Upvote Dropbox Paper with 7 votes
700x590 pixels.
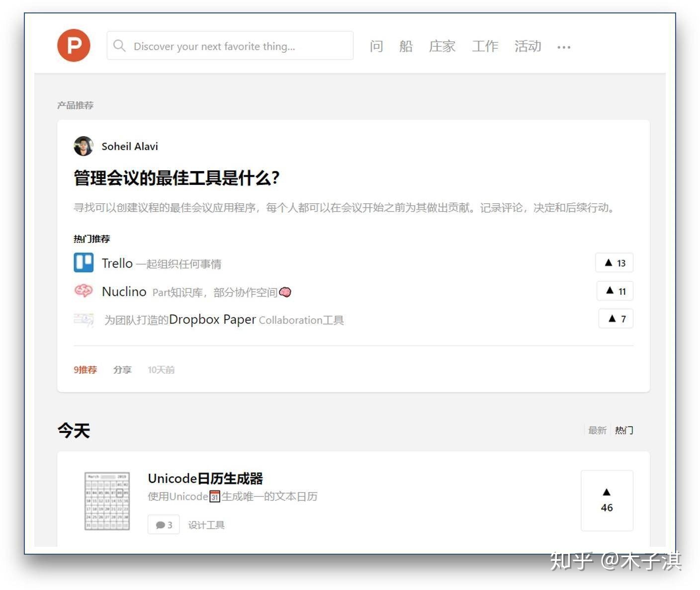[616, 319]
